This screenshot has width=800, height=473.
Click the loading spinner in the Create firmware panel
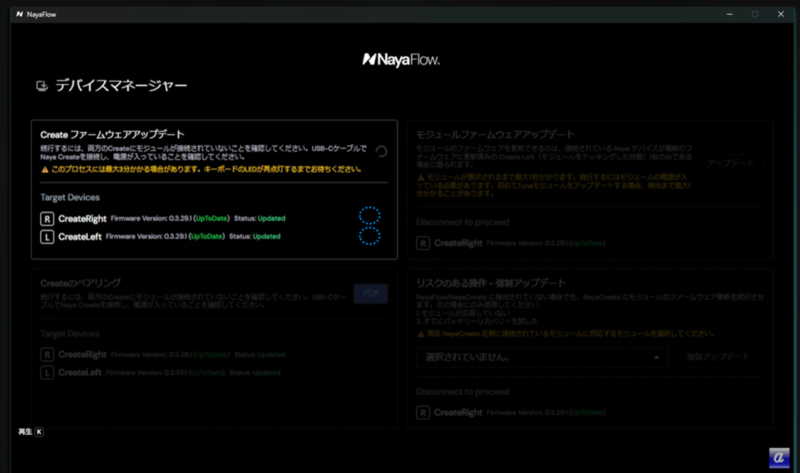pyautogui.click(x=381, y=152)
